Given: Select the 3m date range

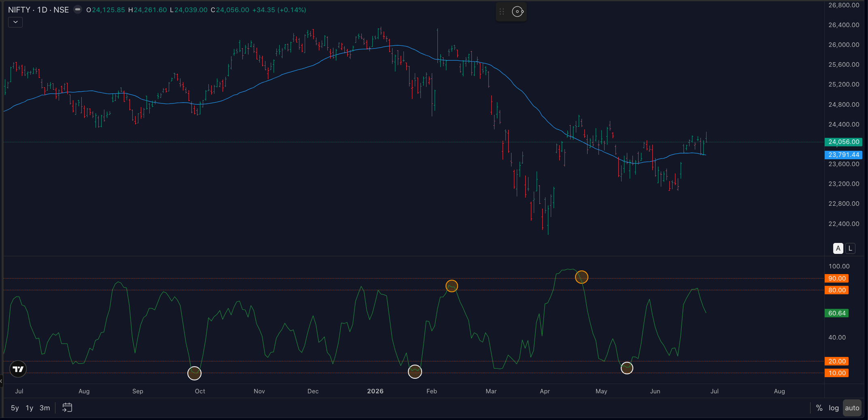Looking at the screenshot, I should pyautogui.click(x=45, y=408).
